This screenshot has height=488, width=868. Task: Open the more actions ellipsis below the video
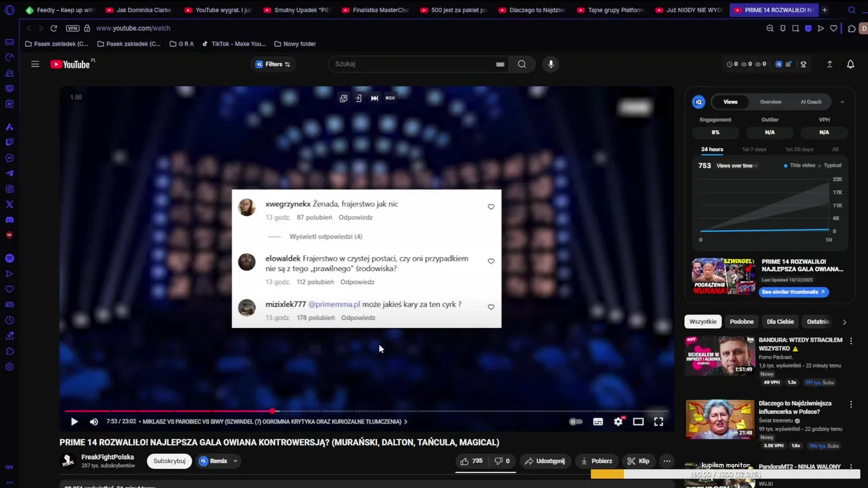coord(667,461)
